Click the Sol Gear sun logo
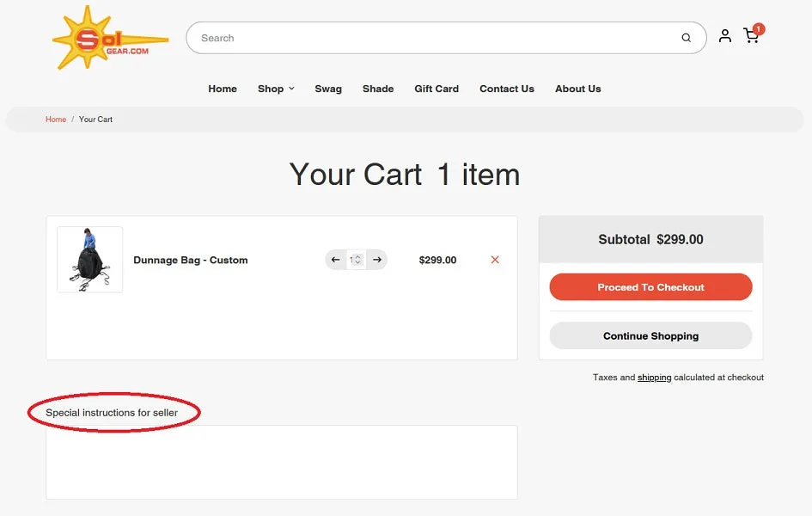This screenshot has width=812, height=516. 110,38
